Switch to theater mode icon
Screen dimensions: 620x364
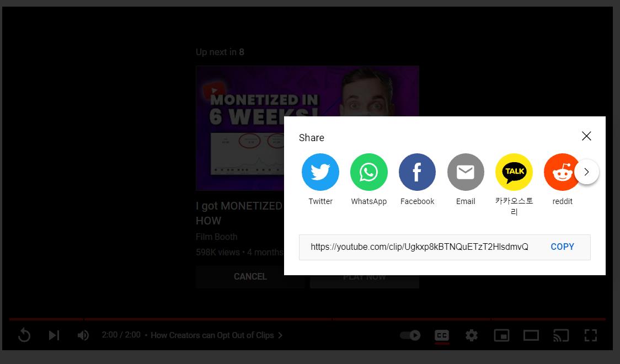[x=531, y=335]
